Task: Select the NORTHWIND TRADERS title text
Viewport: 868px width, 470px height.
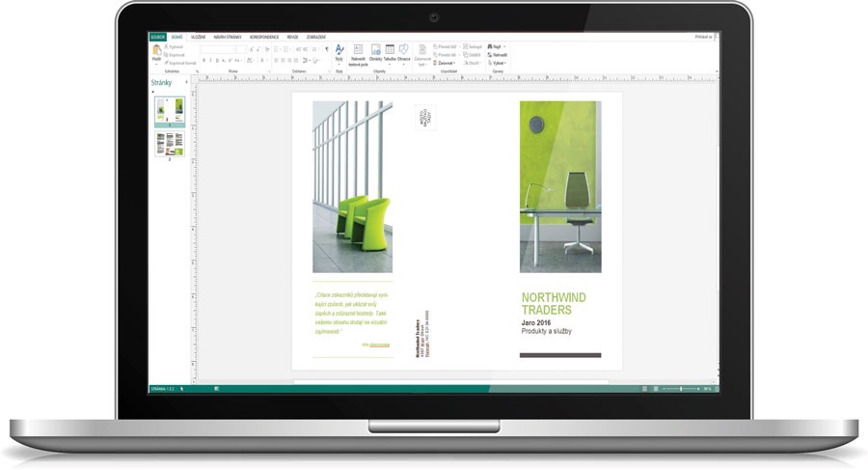Action: click(554, 304)
